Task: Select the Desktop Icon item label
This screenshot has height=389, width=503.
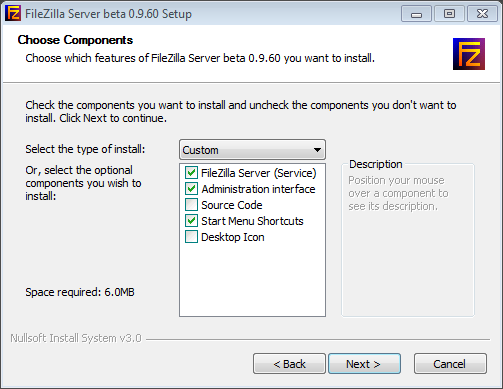Action: click(x=233, y=237)
